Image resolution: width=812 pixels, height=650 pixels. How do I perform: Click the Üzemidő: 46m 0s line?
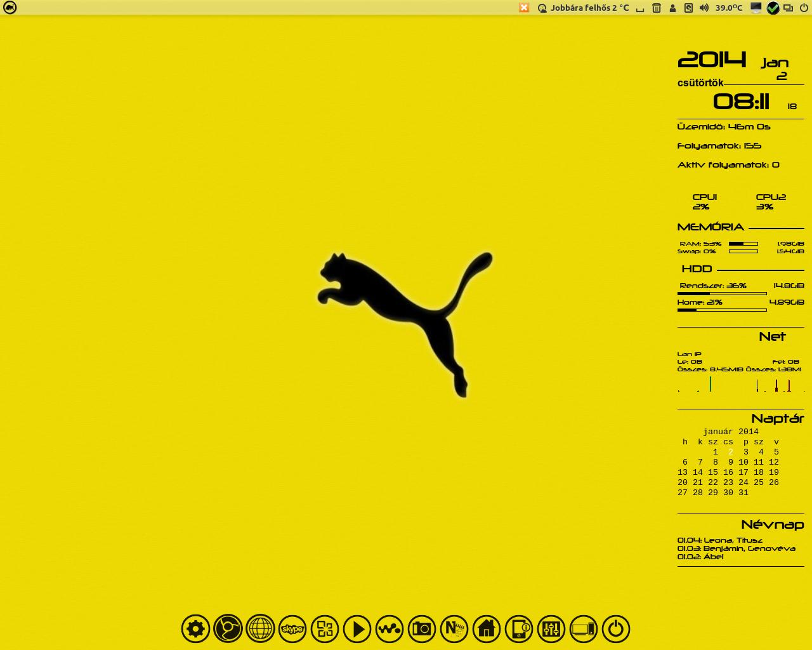724,126
